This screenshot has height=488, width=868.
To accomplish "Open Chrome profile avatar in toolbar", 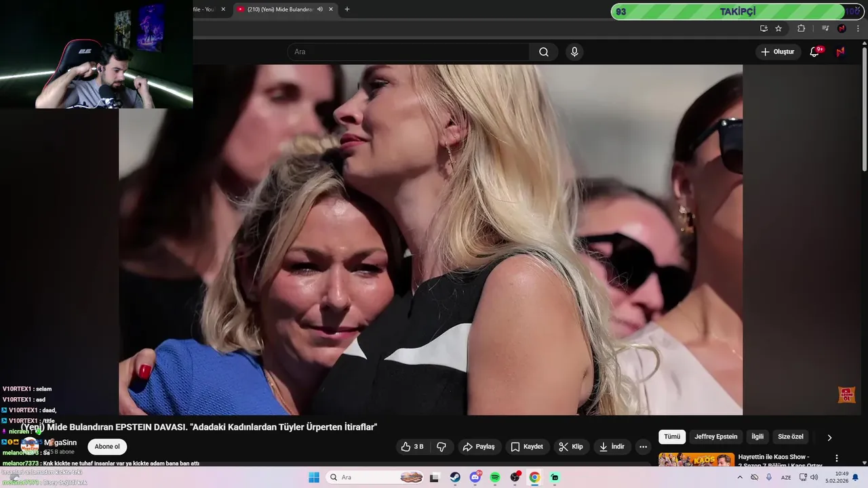I will 842,28.
